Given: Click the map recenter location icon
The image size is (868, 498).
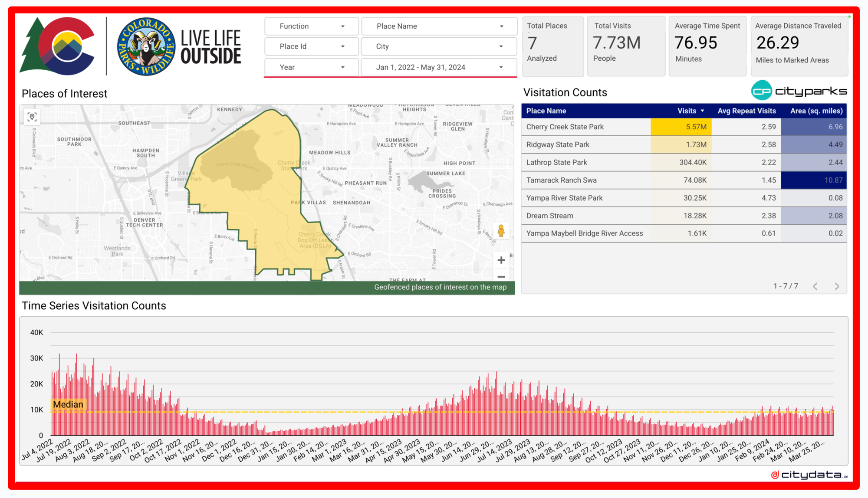Looking at the screenshot, I should [x=32, y=117].
